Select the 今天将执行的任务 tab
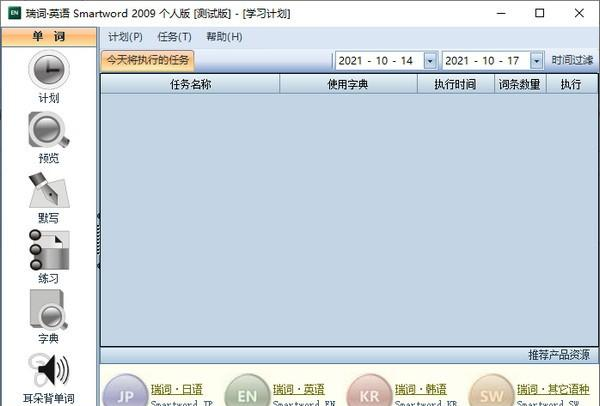 click(148, 60)
